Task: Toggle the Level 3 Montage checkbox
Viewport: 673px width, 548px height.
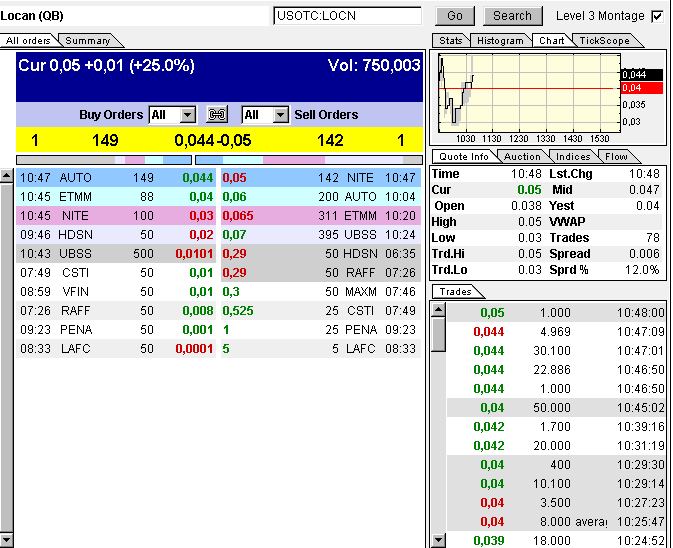Action: click(x=657, y=16)
